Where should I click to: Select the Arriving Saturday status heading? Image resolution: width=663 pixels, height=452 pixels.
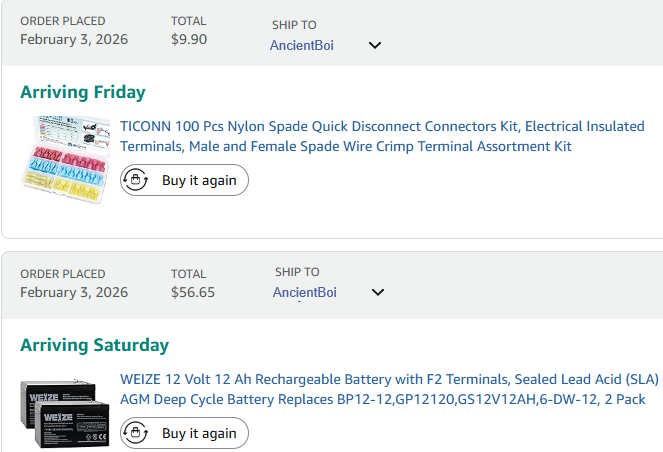95,345
